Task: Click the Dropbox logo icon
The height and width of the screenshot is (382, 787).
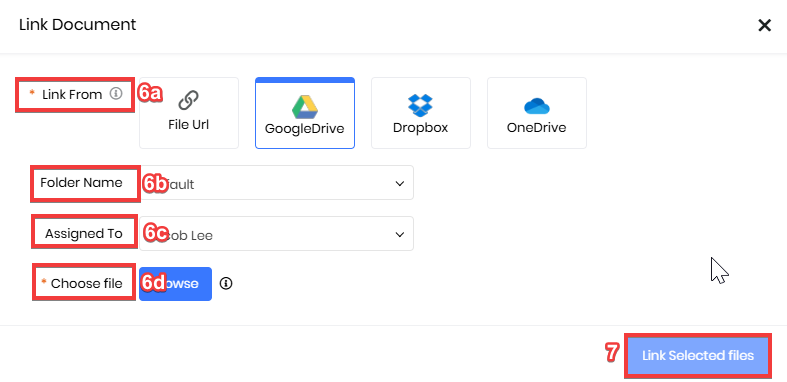Action: pos(421,105)
